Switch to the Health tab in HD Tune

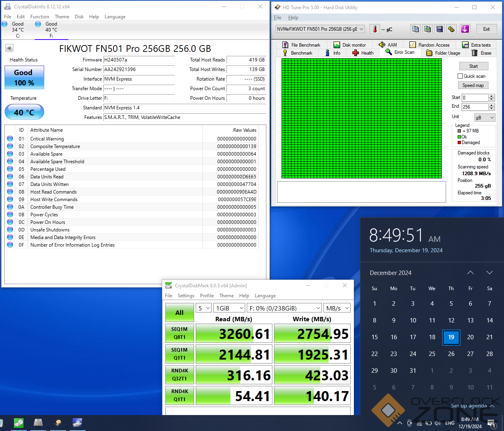(x=363, y=53)
